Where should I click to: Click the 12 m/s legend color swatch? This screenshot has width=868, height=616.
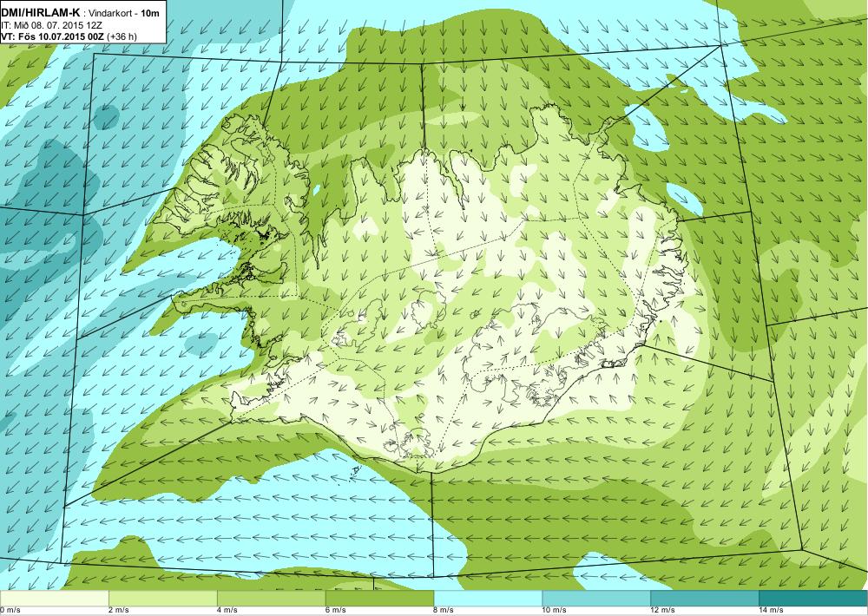(705, 599)
